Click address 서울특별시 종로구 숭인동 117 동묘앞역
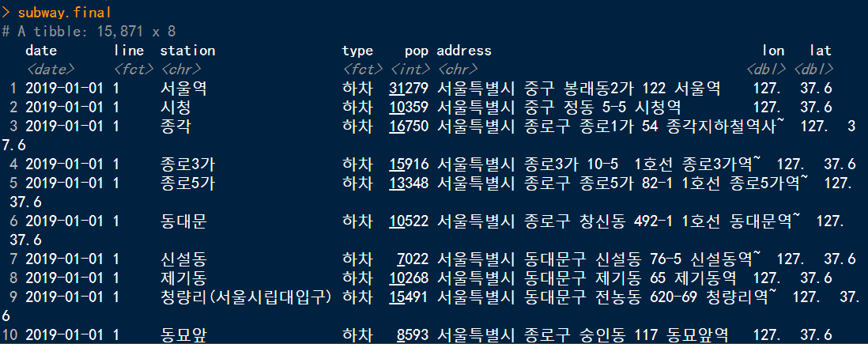 tap(583, 335)
